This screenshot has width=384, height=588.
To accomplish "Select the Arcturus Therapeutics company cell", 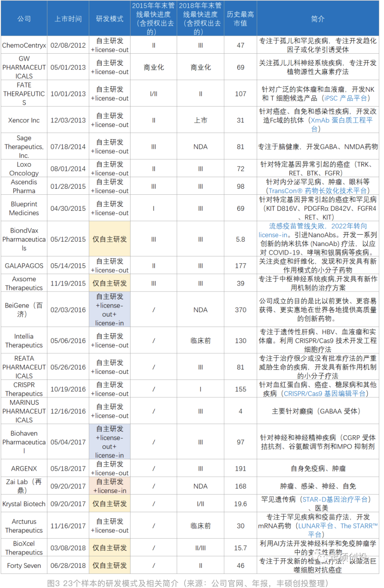I will (x=24, y=526).
